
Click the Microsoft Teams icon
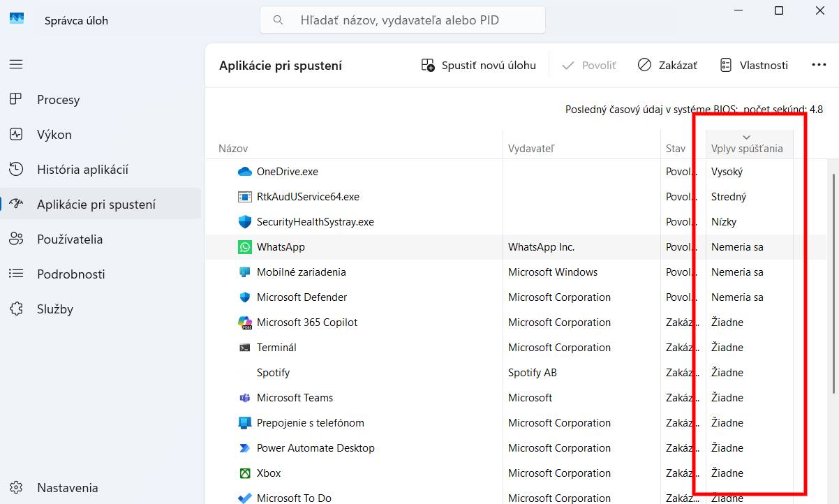coord(244,397)
